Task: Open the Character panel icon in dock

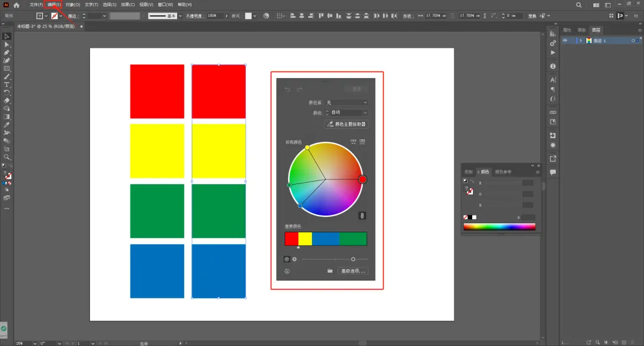Action: (553, 80)
